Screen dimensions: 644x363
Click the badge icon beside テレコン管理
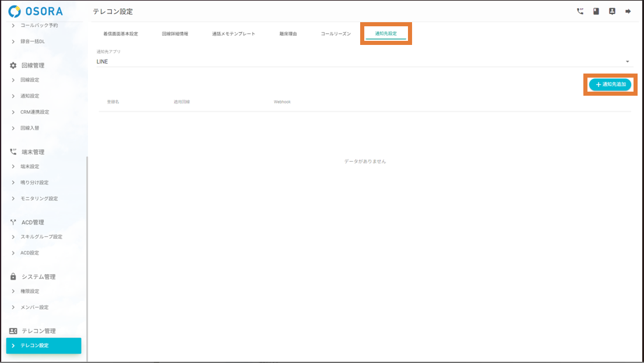tap(12, 330)
